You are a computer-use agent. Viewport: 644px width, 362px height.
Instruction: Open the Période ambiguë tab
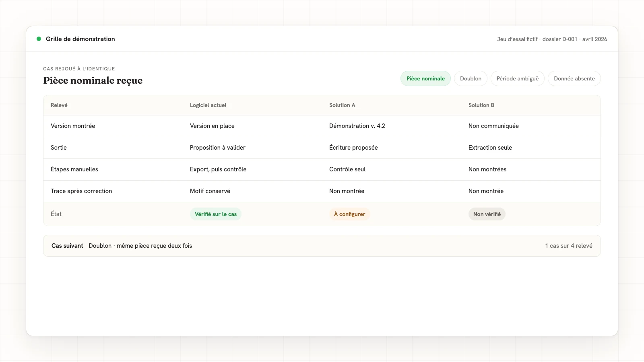(518, 78)
